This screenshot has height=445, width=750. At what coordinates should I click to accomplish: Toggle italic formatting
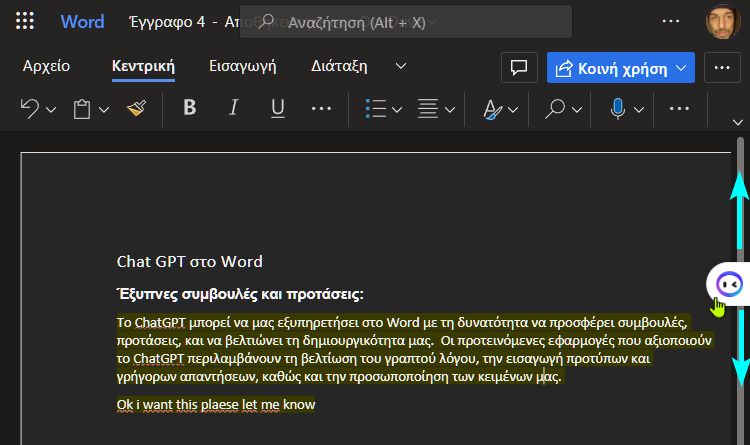point(233,108)
